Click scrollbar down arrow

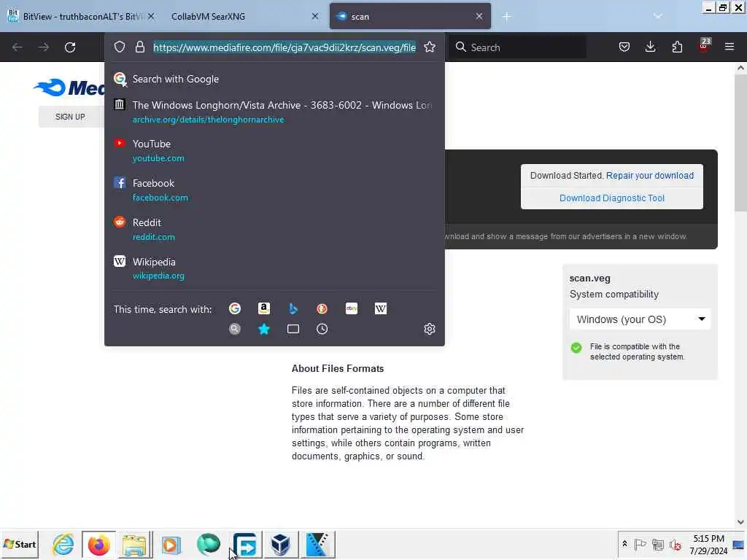pyautogui.click(x=740, y=522)
